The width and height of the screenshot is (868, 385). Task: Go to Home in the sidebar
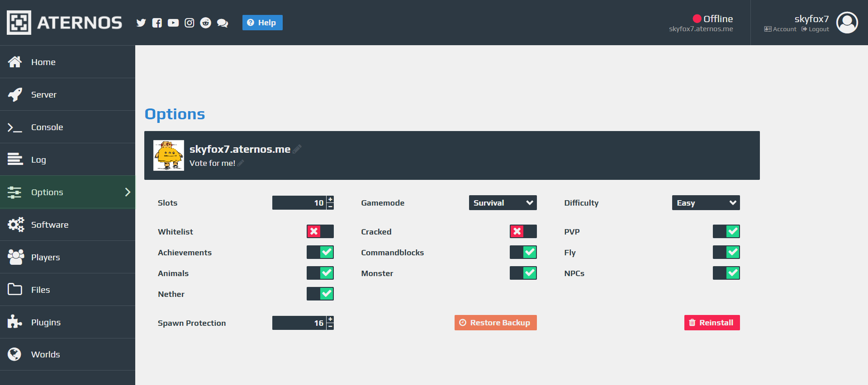pyautogui.click(x=67, y=62)
